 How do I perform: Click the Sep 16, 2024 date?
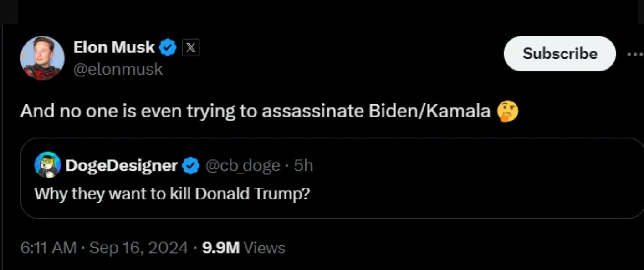tap(138, 248)
